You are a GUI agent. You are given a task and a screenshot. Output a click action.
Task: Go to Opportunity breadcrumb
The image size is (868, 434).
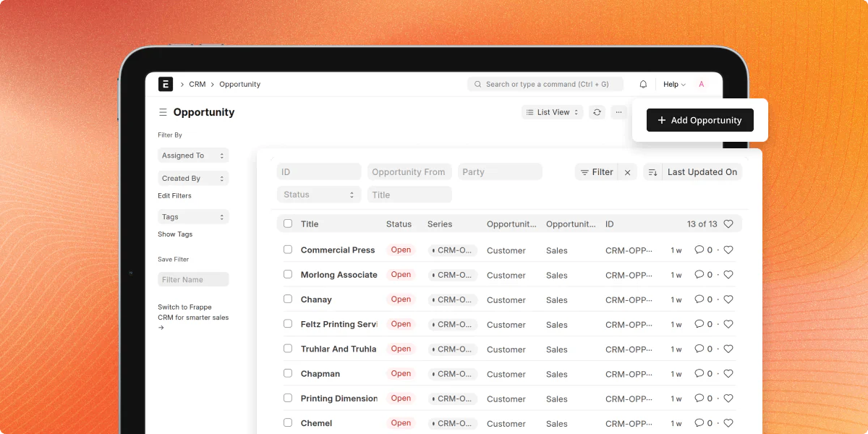(239, 85)
